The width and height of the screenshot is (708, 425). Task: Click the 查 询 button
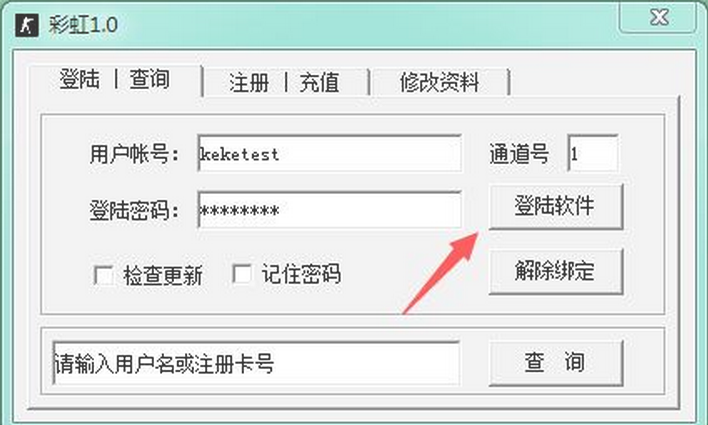coord(555,363)
